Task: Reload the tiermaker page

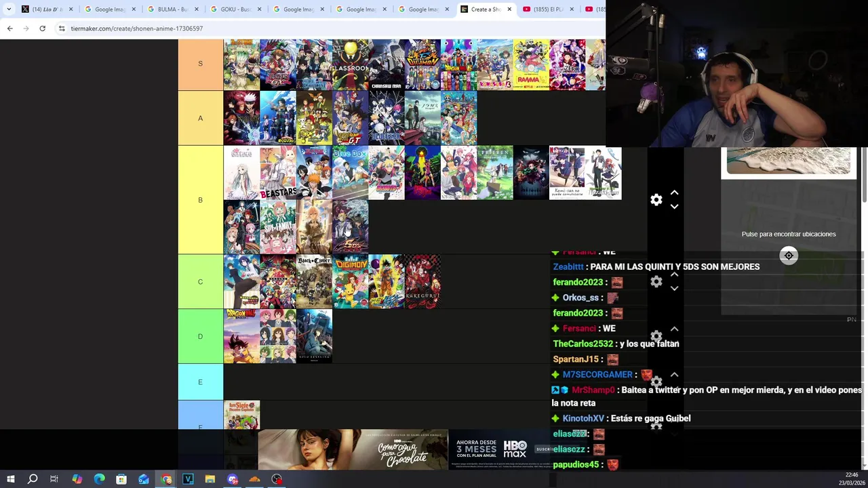Action: 42,28
